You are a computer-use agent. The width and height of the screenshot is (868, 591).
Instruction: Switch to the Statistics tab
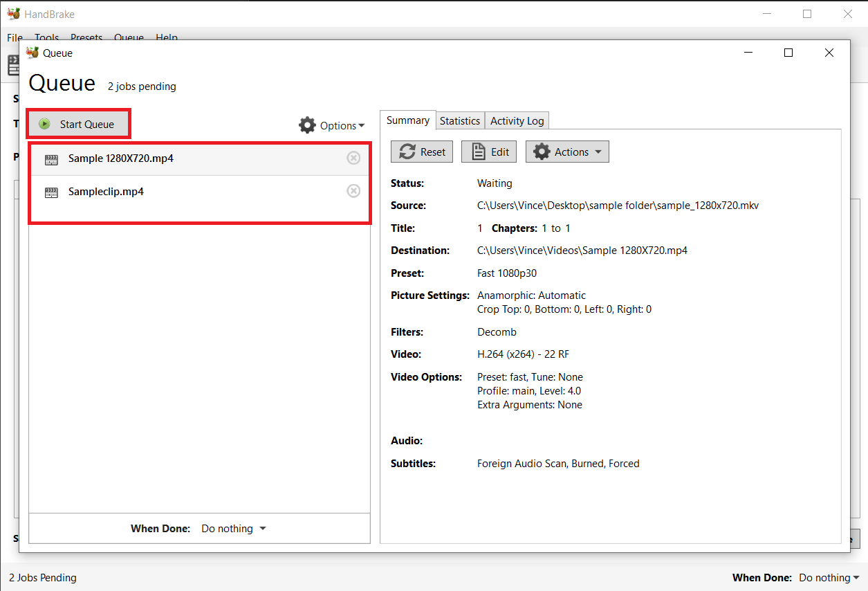coord(460,120)
